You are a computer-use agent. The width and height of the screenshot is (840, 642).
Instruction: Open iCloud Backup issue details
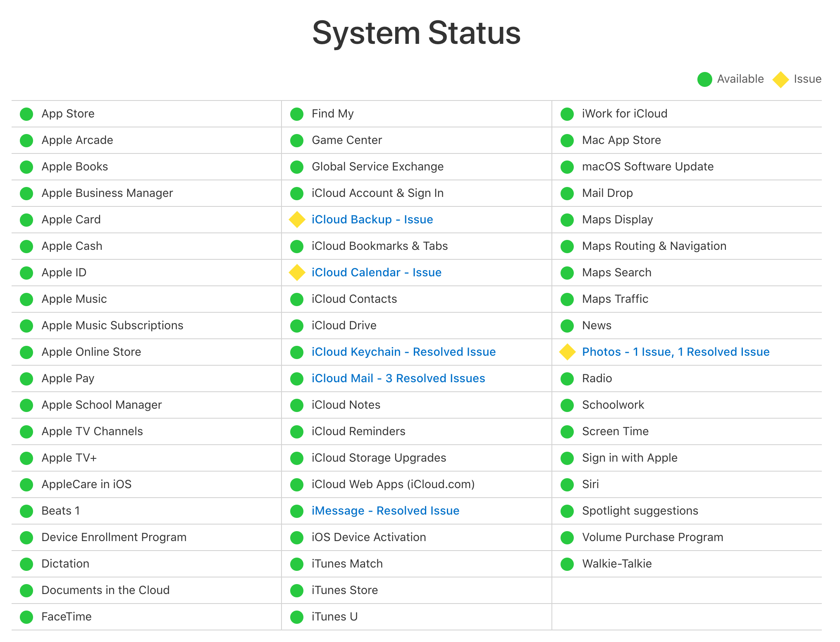click(x=372, y=220)
